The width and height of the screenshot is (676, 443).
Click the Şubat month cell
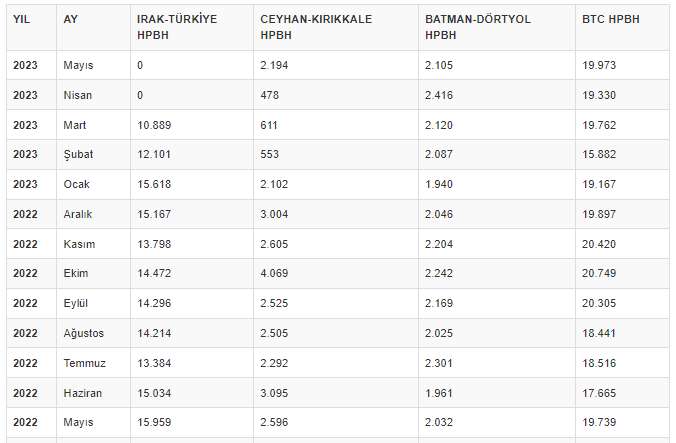pos(78,155)
